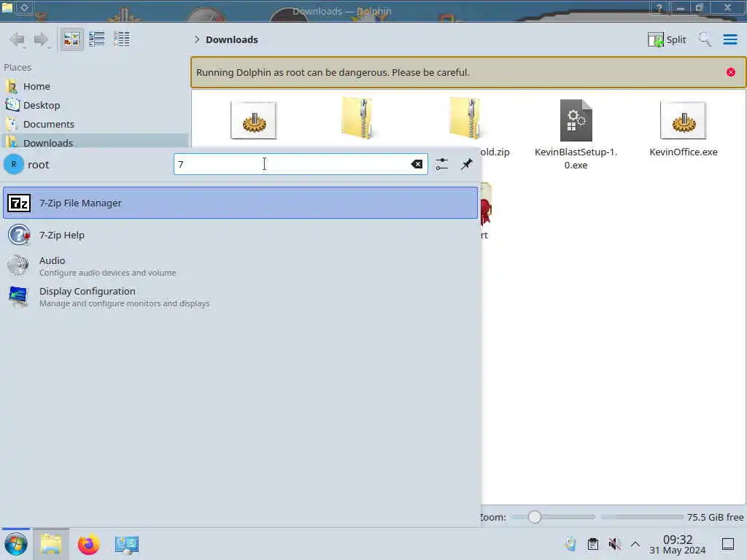Go forward with the Dolphin forward arrow
747x560 pixels.
click(42, 39)
